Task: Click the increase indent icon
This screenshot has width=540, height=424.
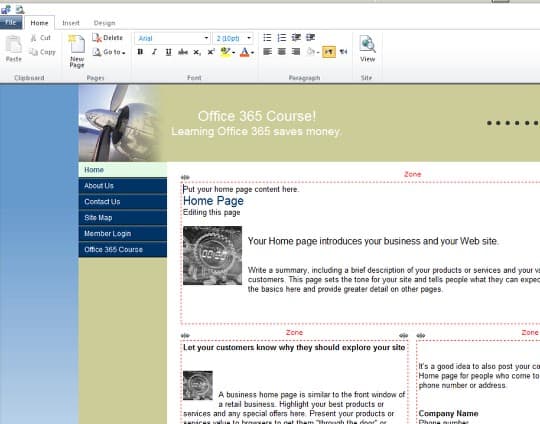Action: coord(310,38)
